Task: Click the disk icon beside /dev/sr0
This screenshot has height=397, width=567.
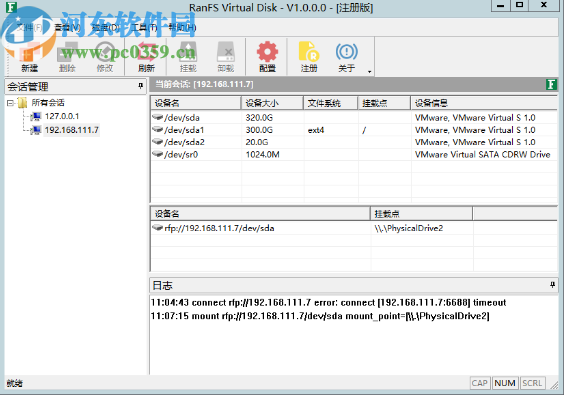Action: point(158,154)
